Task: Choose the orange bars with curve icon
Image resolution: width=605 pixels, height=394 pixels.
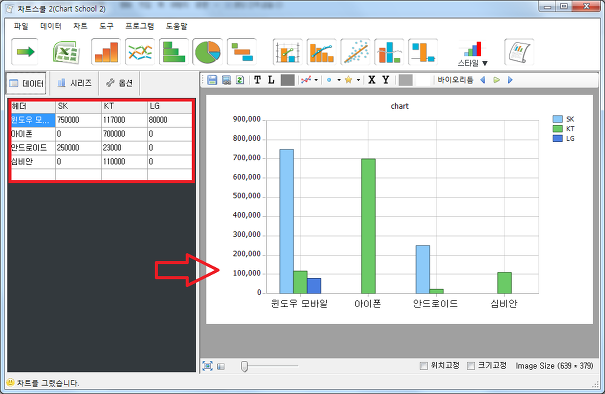Action: [322, 52]
